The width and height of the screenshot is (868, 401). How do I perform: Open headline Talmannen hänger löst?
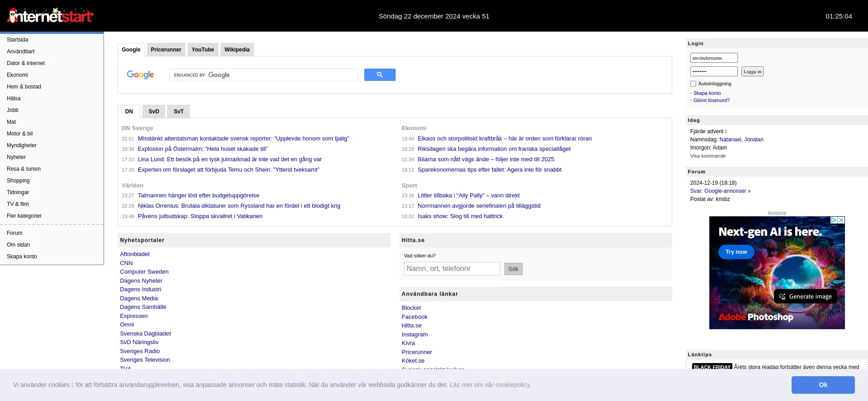[198, 196]
